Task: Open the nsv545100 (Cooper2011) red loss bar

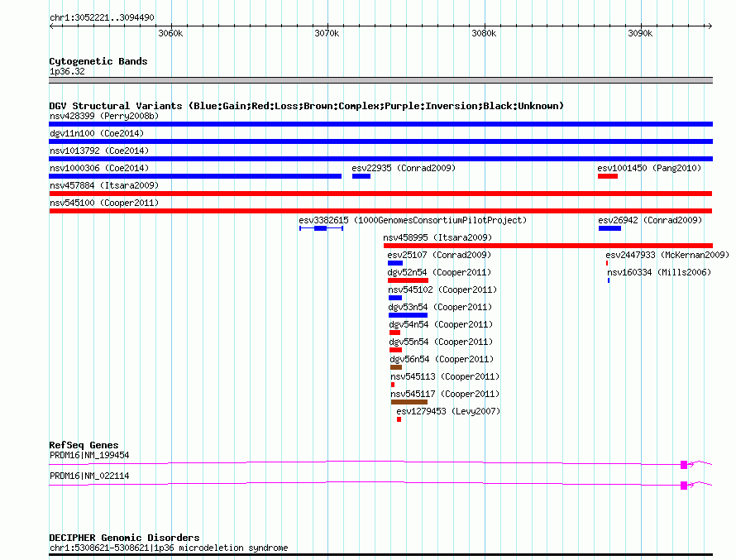Action: pyautogui.click(x=380, y=211)
